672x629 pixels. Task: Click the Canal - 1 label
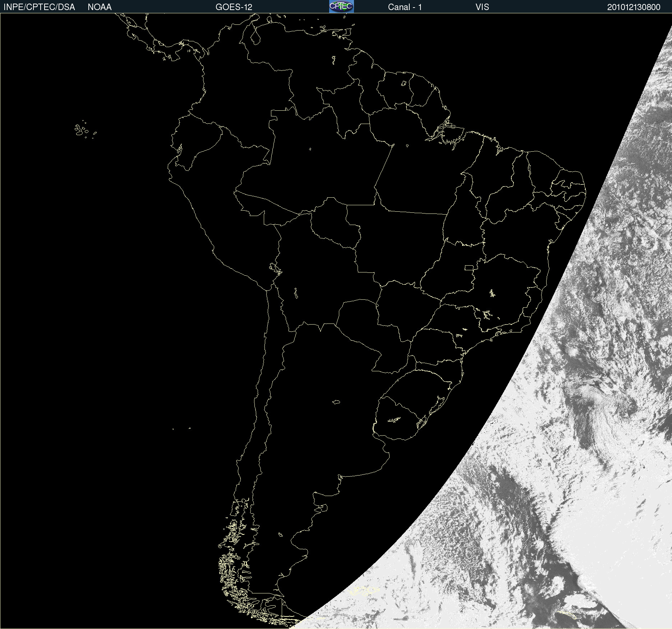click(405, 7)
